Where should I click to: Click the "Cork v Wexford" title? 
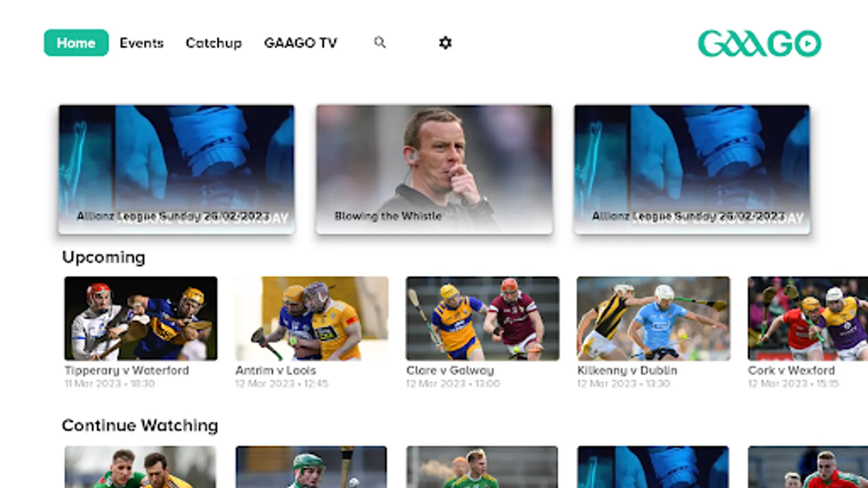[792, 370]
